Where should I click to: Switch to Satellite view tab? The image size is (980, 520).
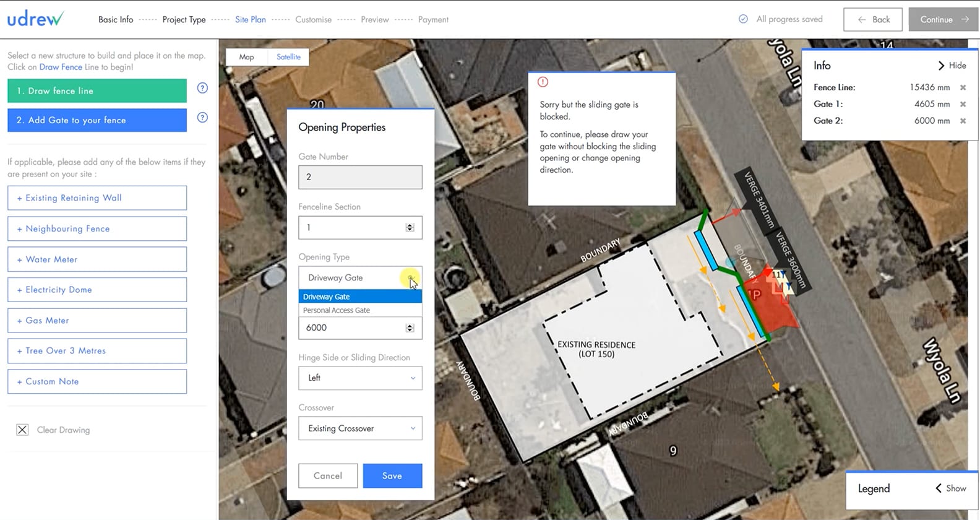coord(288,57)
